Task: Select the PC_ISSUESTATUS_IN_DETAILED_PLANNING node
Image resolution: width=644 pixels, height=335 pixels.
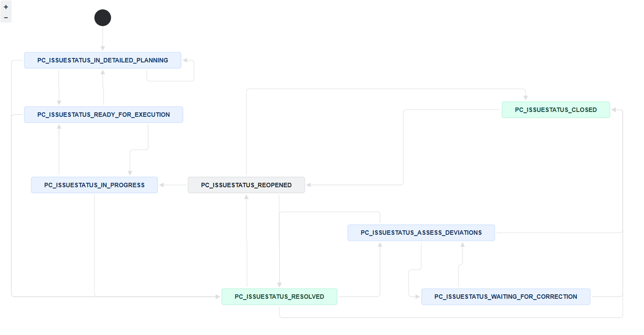Action: click(103, 60)
